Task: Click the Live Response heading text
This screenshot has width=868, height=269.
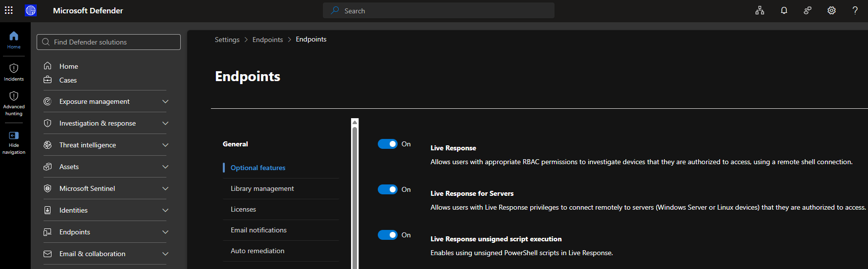Action: tap(453, 148)
